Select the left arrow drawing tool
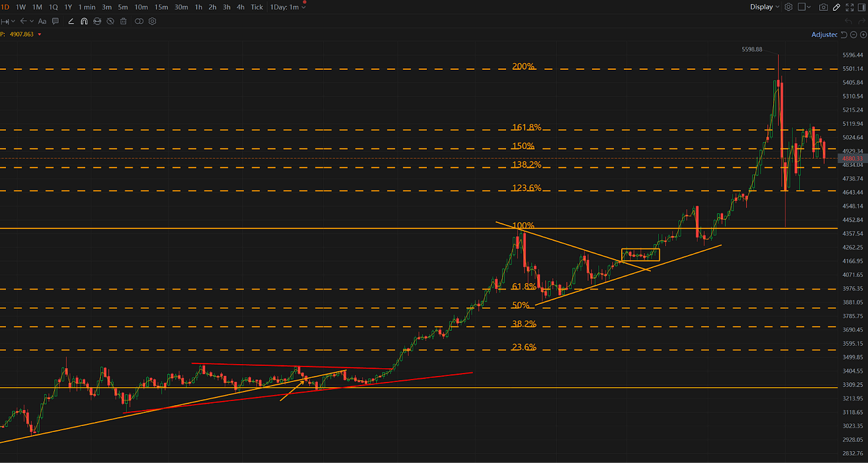This screenshot has width=868, height=463. point(23,21)
